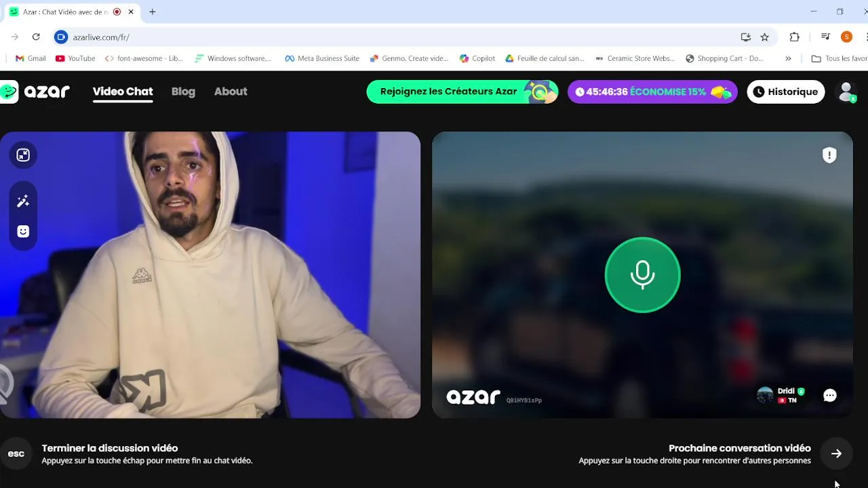Open the profile avatar icon

coord(846,91)
